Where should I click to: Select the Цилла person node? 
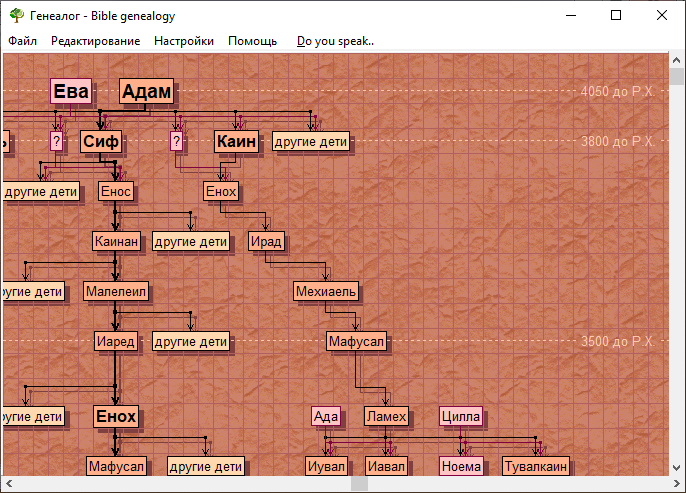coord(461,416)
